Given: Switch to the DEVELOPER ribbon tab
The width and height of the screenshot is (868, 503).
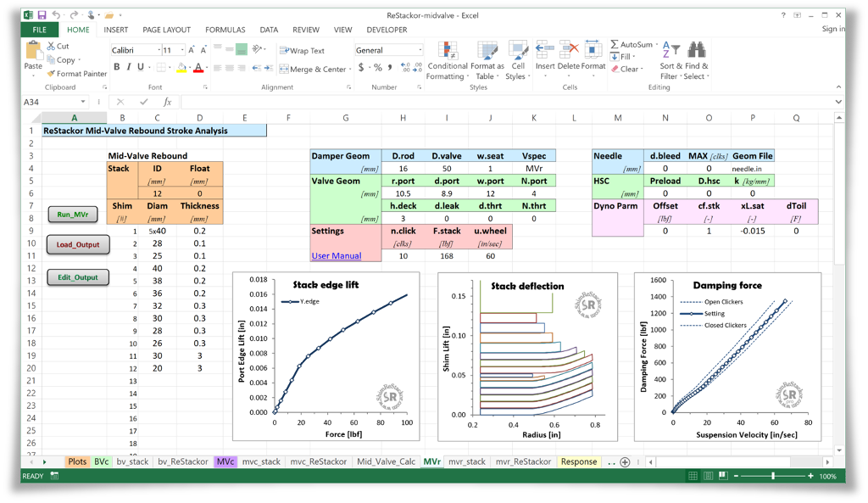Looking at the screenshot, I should coord(387,30).
